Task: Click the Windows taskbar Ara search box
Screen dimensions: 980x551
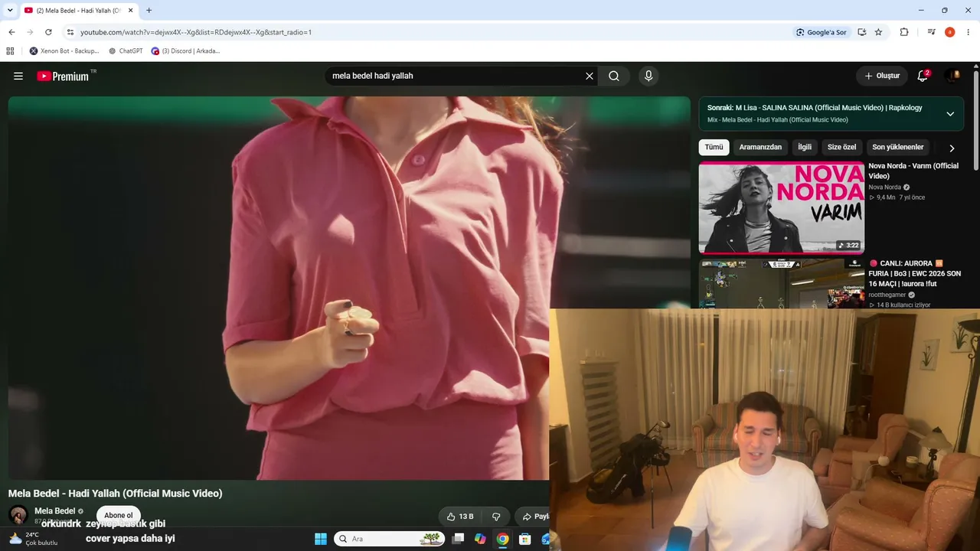Action: tap(389, 539)
